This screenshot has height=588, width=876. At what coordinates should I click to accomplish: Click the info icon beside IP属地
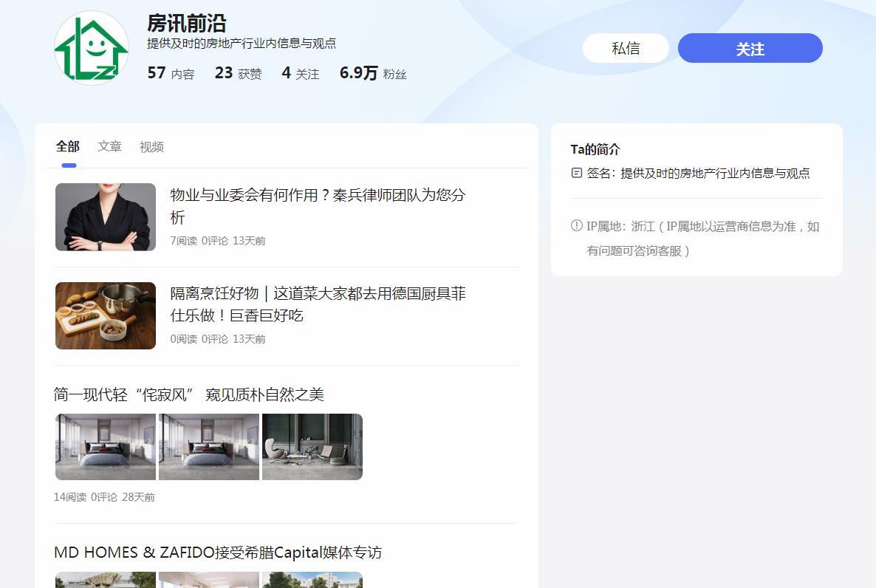577,226
